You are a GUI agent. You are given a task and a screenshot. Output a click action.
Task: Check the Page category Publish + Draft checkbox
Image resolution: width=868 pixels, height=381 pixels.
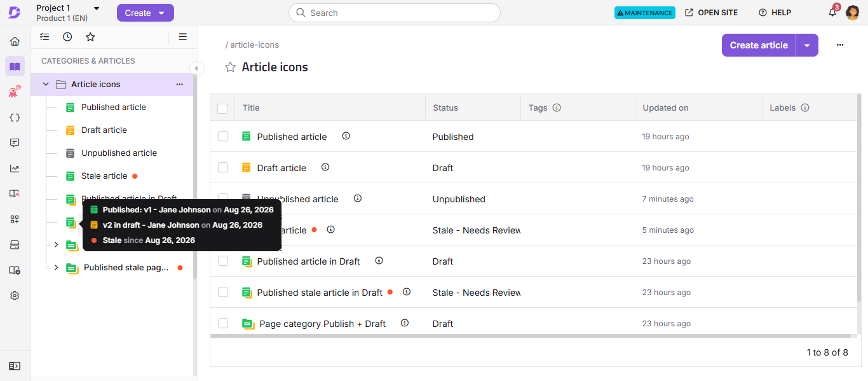223,323
